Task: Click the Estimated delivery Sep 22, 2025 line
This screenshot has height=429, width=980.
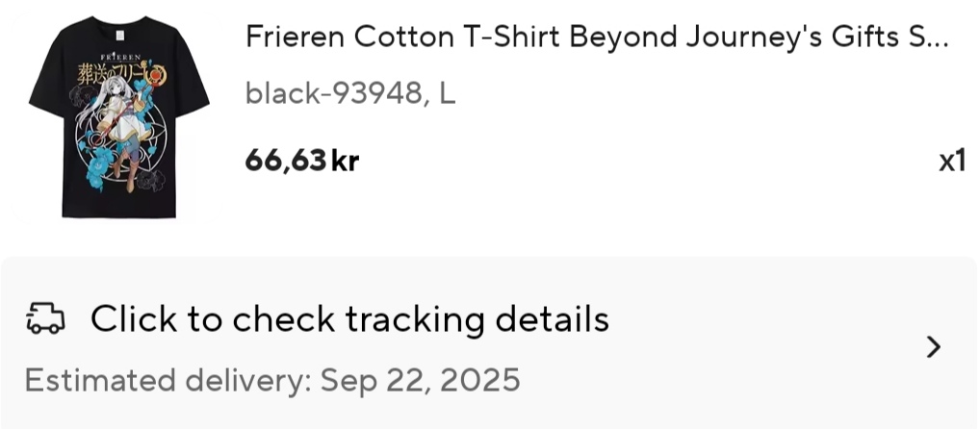Action: (272, 380)
